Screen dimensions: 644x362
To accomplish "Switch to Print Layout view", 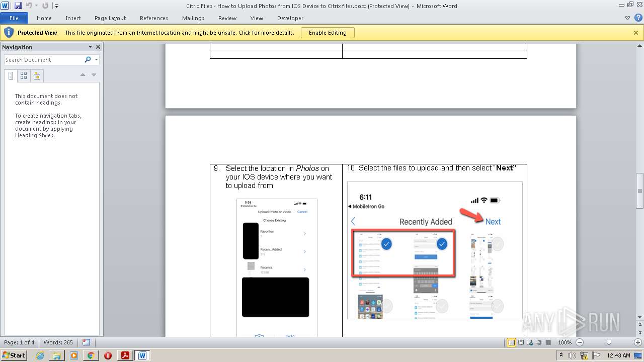I will click(511, 342).
